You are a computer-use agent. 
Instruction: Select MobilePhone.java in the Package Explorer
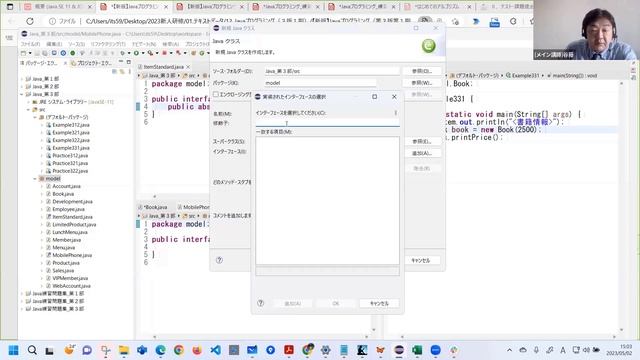(x=72, y=255)
